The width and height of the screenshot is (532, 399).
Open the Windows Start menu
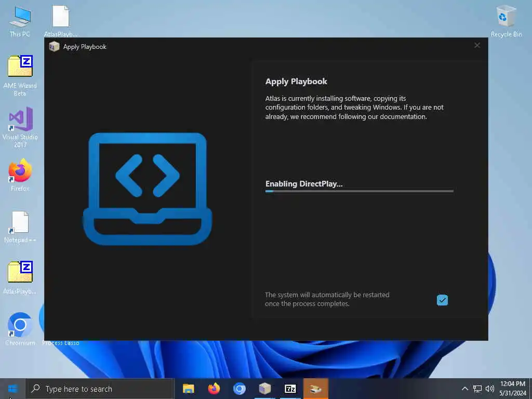tap(13, 389)
